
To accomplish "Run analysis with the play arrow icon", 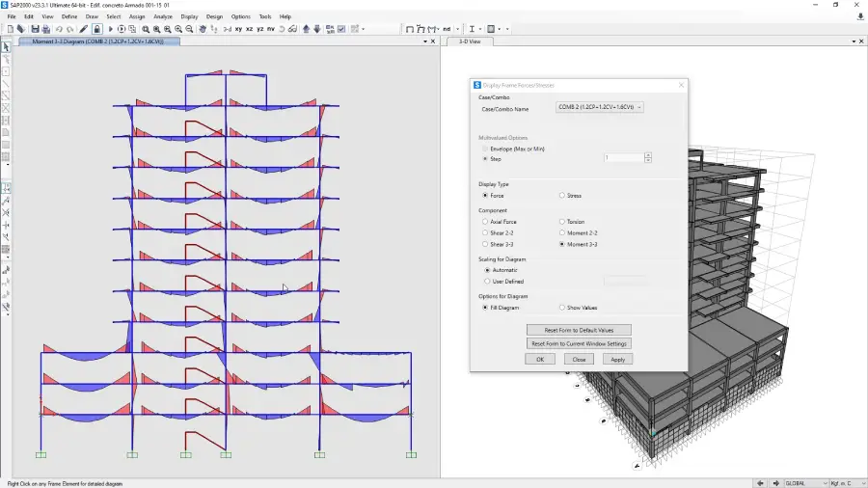I will pyautogui.click(x=111, y=29).
